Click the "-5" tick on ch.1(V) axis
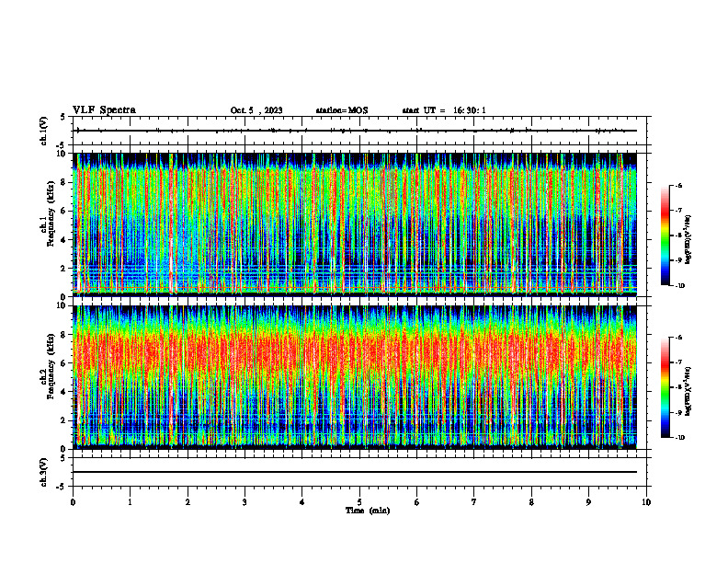The width and height of the screenshot is (728, 563). 62,145
